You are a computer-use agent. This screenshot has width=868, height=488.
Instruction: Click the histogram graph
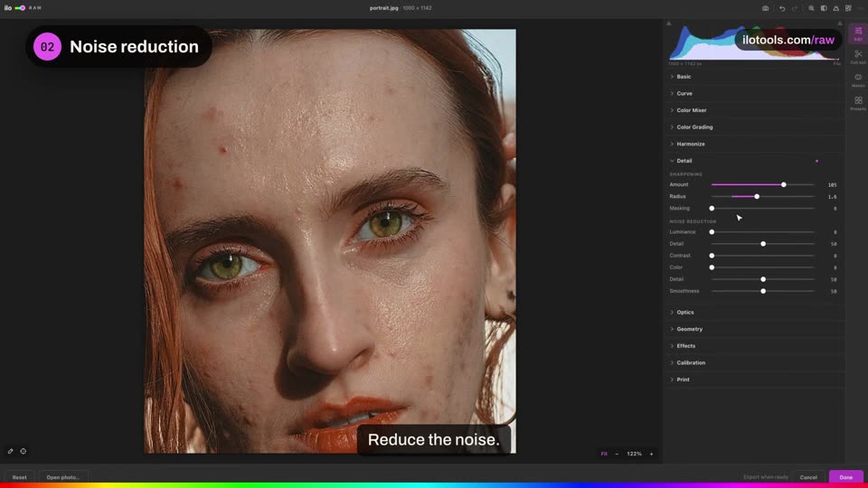[x=754, y=42]
